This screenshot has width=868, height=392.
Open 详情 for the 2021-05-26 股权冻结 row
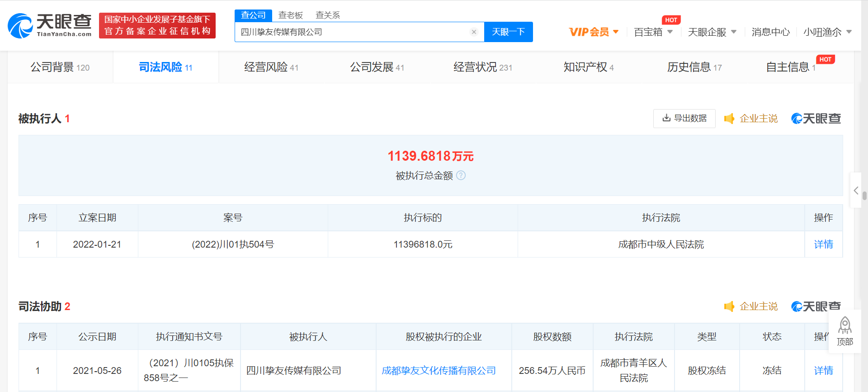(823, 371)
